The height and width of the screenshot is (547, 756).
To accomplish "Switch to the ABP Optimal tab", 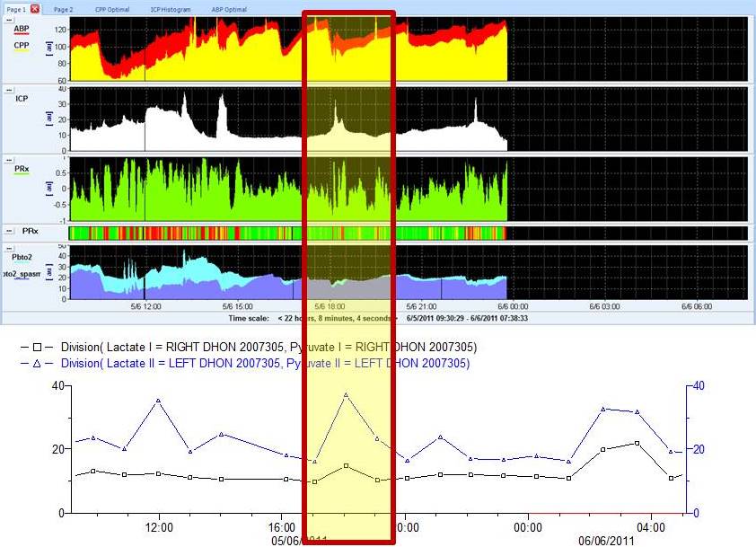I will pos(231,8).
